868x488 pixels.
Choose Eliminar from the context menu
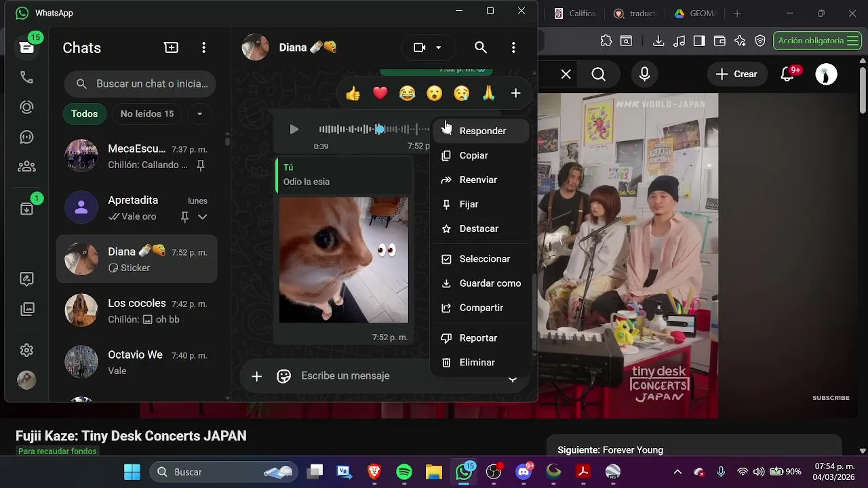[x=481, y=363]
